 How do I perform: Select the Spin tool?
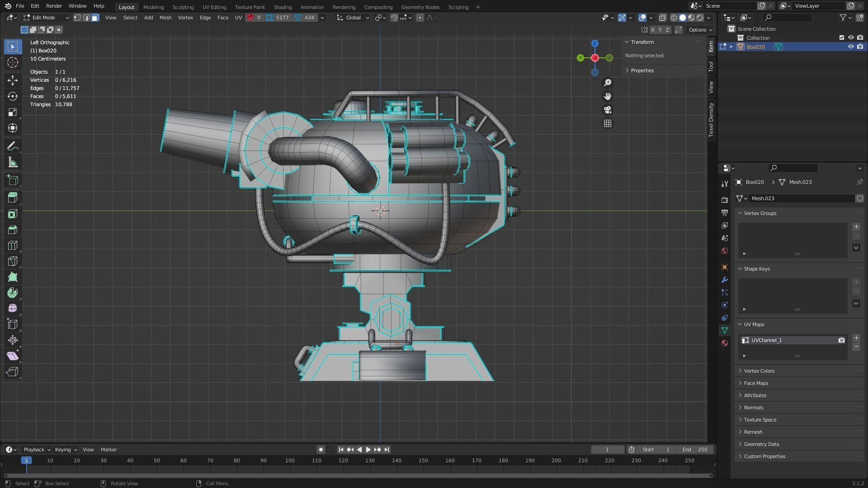click(x=13, y=293)
